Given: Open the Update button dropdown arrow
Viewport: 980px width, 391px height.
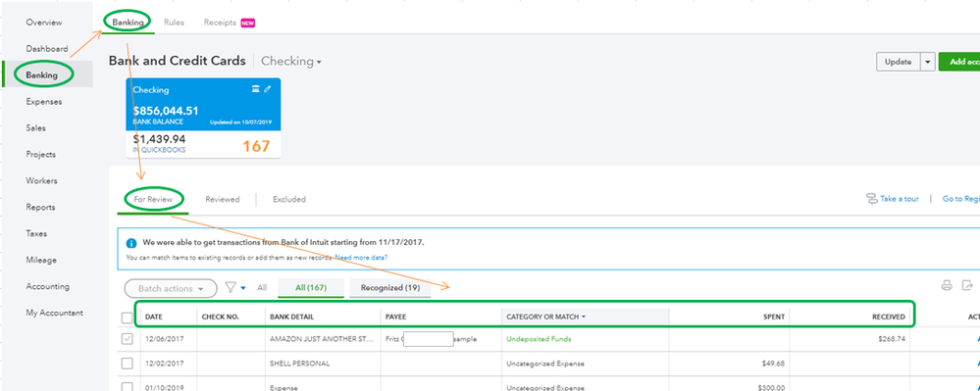Looking at the screenshot, I should click(x=927, y=62).
